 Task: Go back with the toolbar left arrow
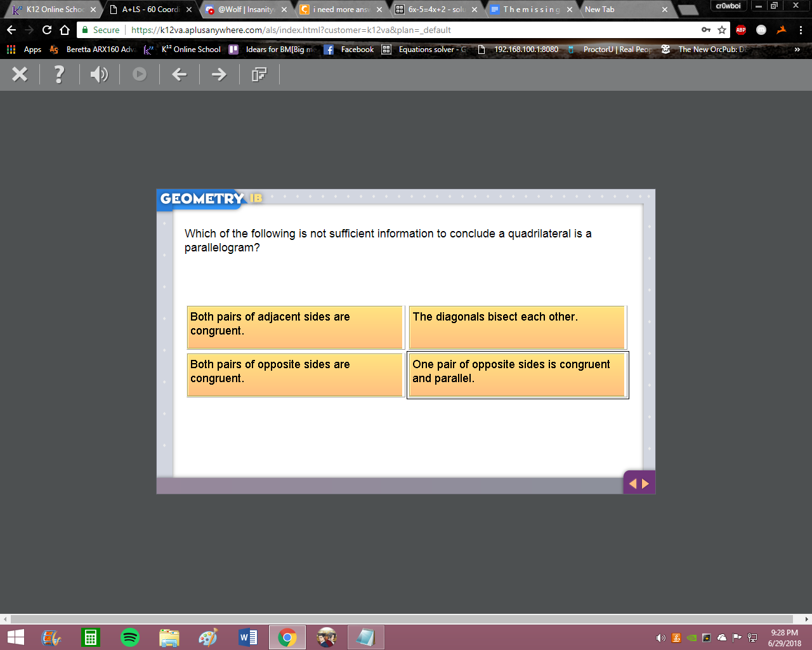click(x=180, y=74)
